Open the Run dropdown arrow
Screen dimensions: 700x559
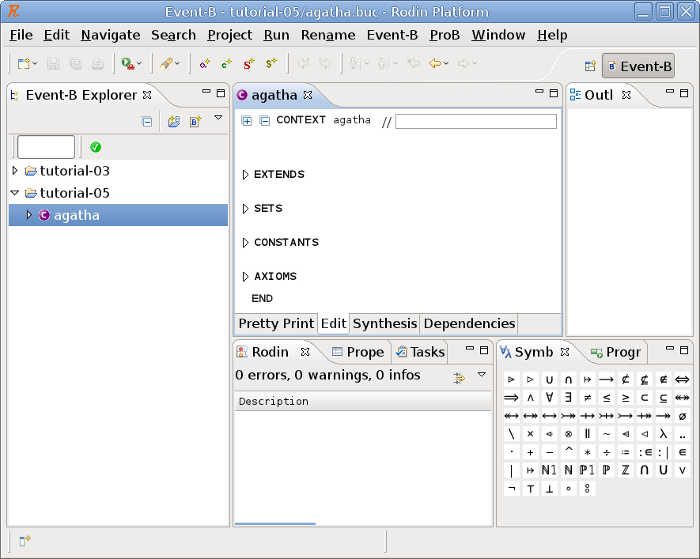click(139, 64)
